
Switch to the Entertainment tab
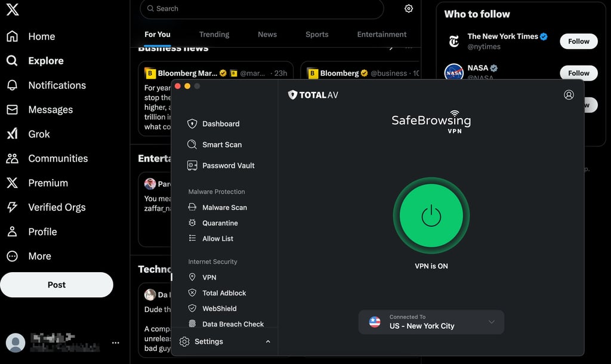[x=381, y=34]
